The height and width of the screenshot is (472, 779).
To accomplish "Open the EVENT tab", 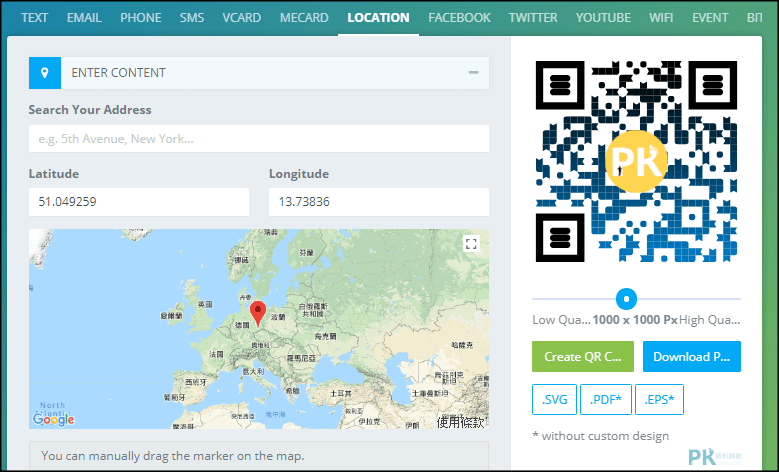I will 710,17.
